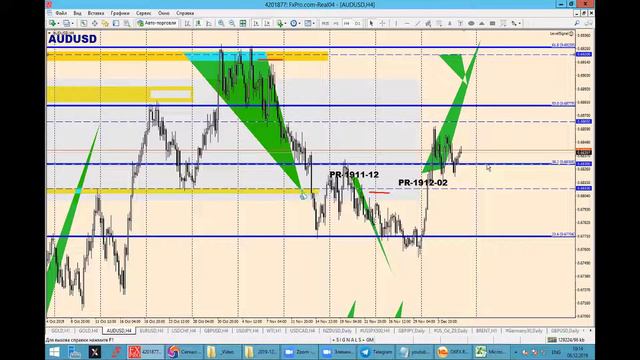Toggle the Auto Scroll chart icon

pyautogui.click(x=256, y=23)
